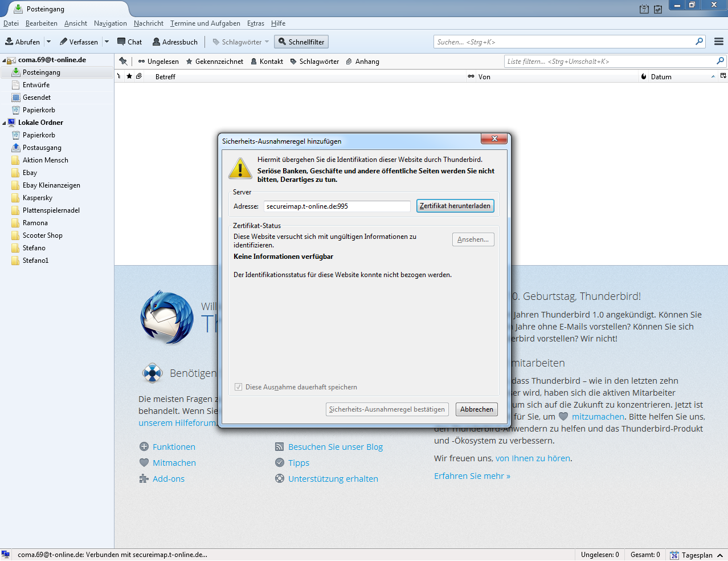This screenshot has height=561, width=728.
Task: Open the calendar tab icon in the title bar
Action: tap(644, 9)
